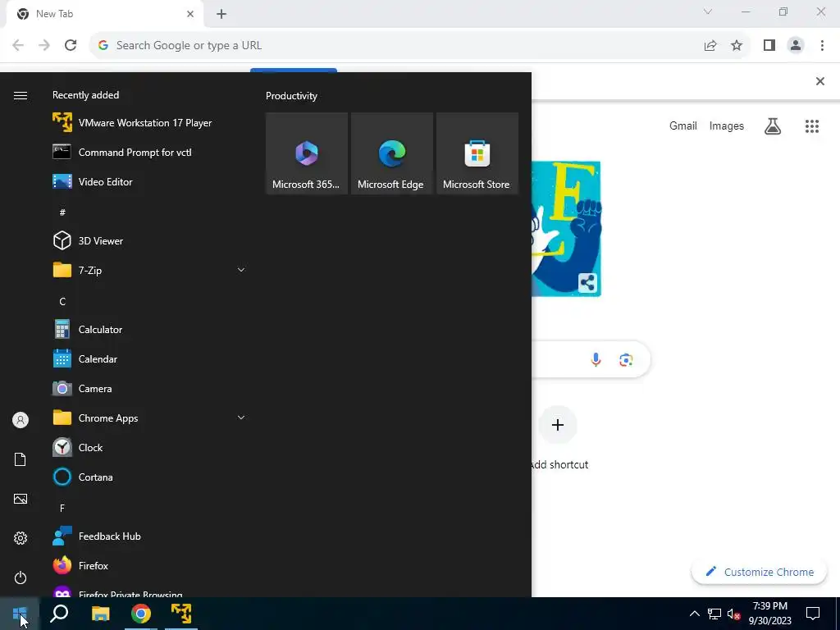This screenshot has height=630, width=840.
Task: Jump to letter C section header
Action: (x=62, y=302)
